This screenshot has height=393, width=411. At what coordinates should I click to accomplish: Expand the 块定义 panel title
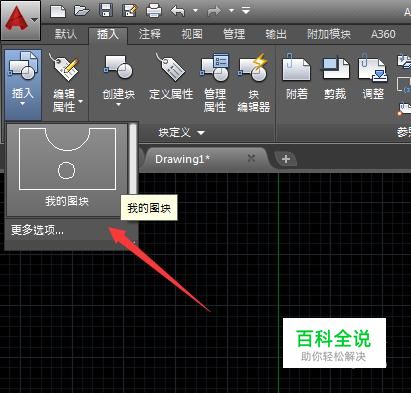pos(182,133)
